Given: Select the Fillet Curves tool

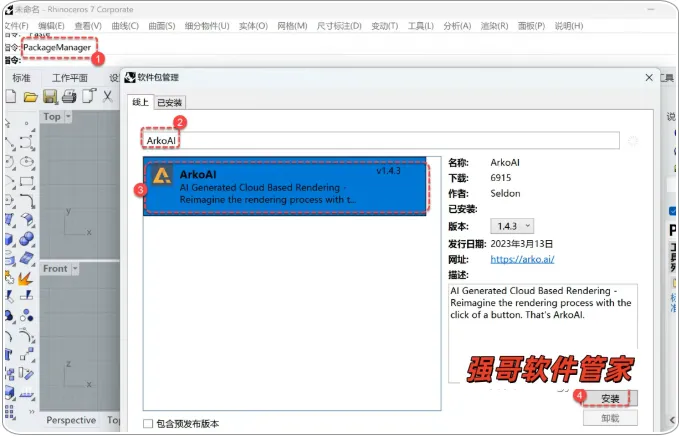Looking at the screenshot, I should pyautogui.click(x=27, y=201).
